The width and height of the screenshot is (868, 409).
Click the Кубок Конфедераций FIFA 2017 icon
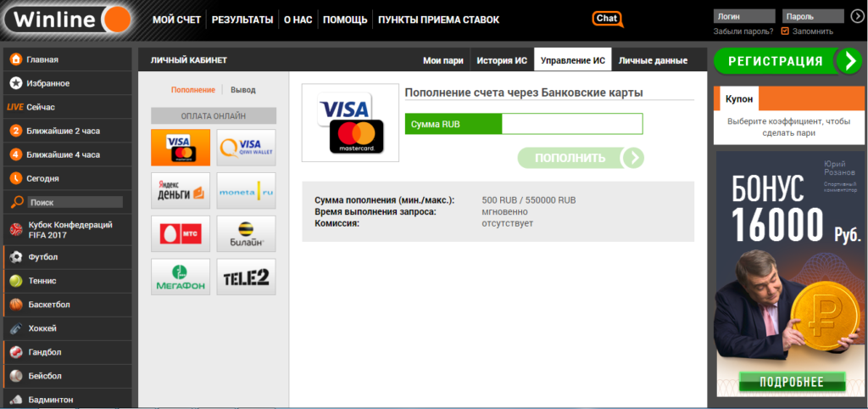16,230
